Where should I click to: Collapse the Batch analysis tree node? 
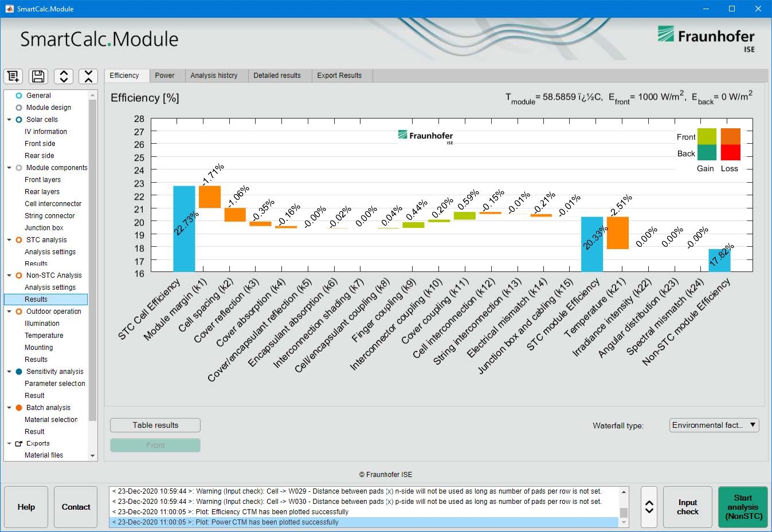pos(9,408)
